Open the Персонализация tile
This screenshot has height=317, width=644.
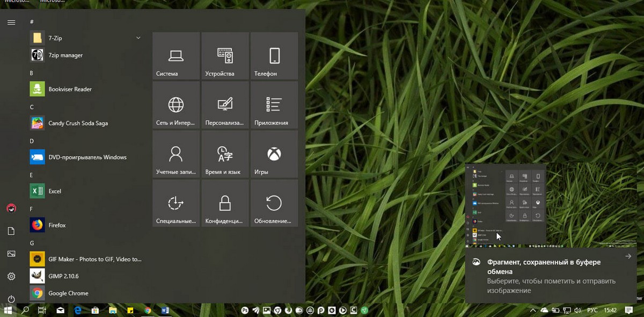tap(225, 105)
